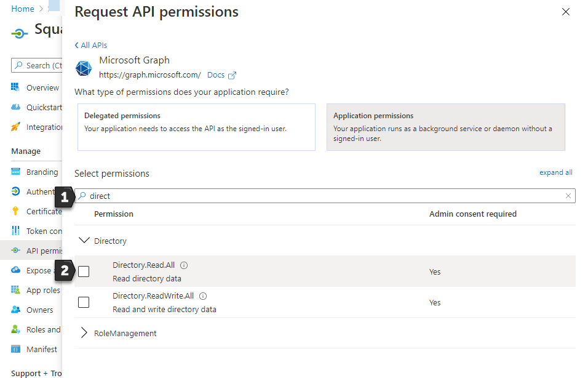Open Overview in the sidebar
The height and width of the screenshot is (378, 588).
coord(42,88)
